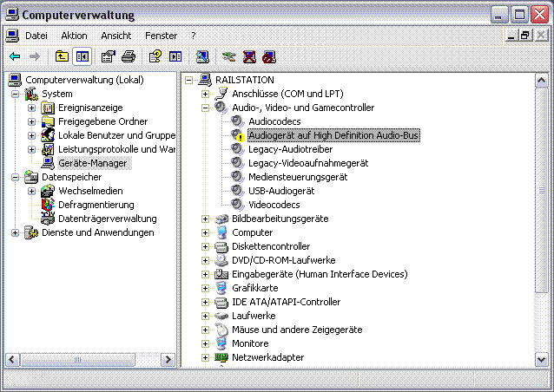
Task: Open the Fenster menu
Action: (162, 36)
